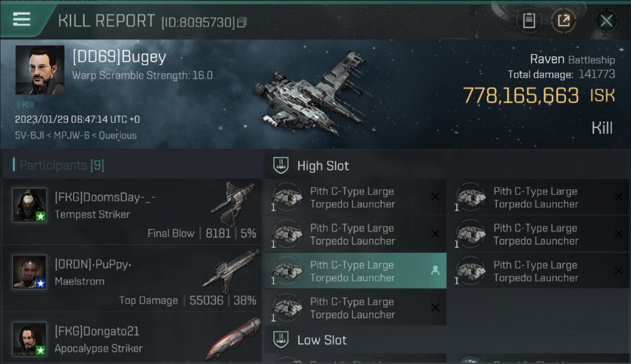Close the kill report window

(606, 21)
